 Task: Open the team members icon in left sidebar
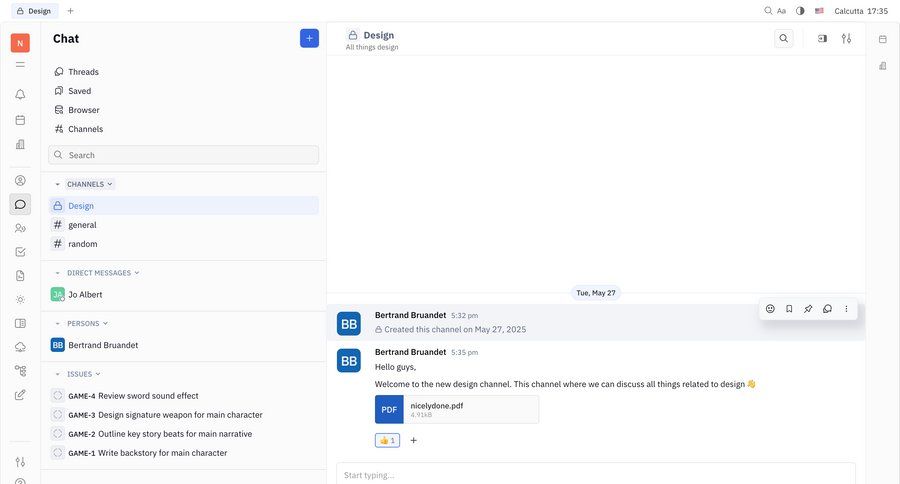(20, 228)
